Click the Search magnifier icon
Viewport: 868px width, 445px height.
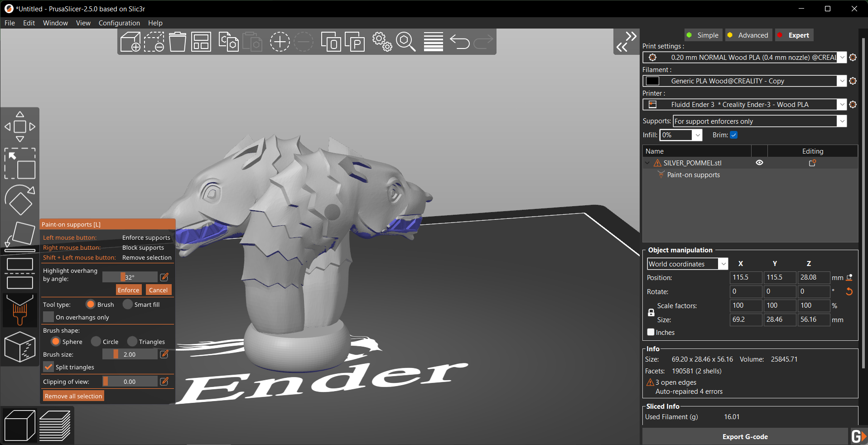tap(406, 42)
